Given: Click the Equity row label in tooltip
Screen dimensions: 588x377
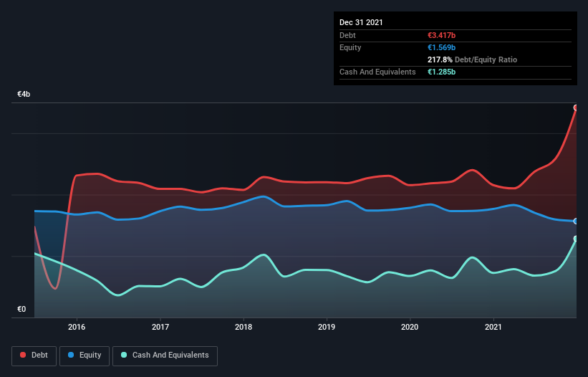Looking at the screenshot, I should (x=350, y=47).
